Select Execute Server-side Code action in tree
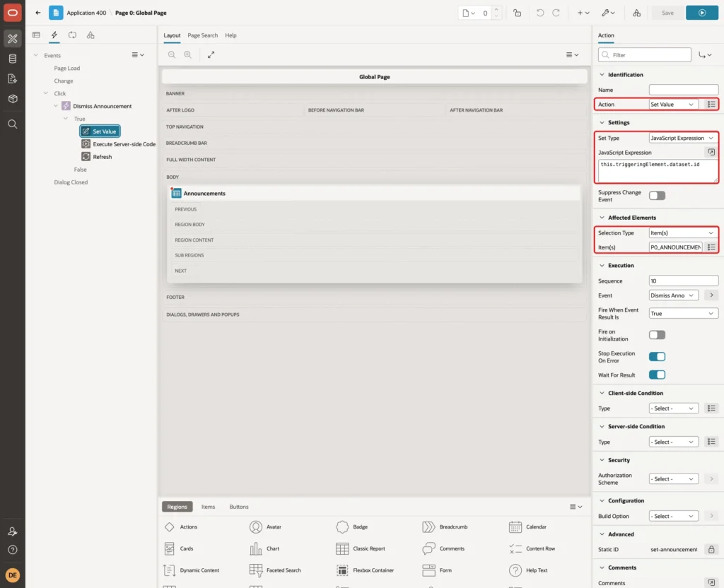 coord(119,144)
